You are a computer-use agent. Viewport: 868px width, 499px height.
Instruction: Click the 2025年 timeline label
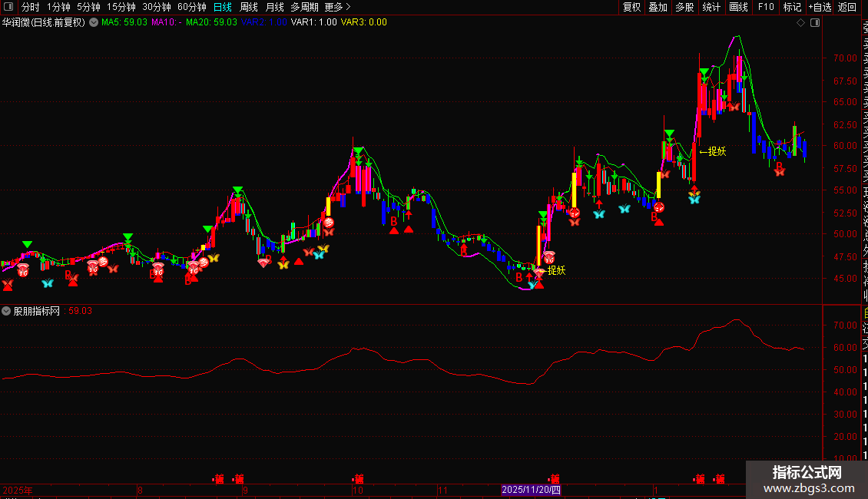click(17, 490)
